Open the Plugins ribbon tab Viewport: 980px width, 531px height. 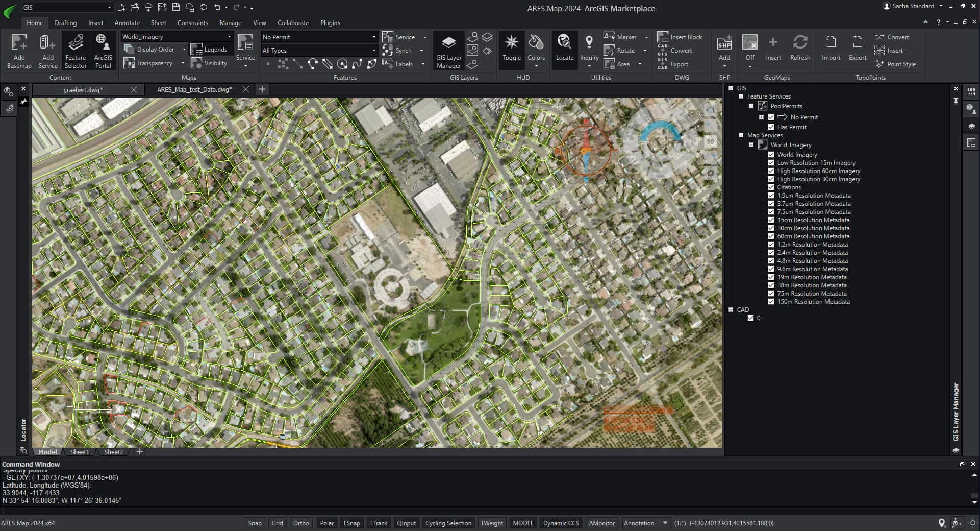coord(330,23)
